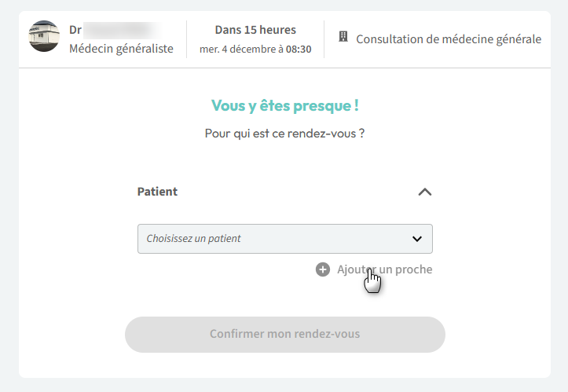Click "Pour qui est ce rendez-vous ?" text
Viewport: 568px width, 392px height.
(x=284, y=134)
